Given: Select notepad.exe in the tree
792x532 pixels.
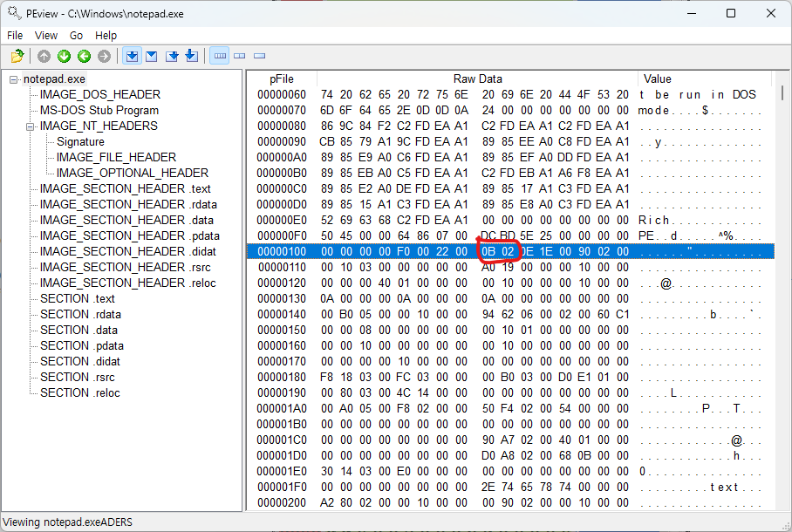Looking at the screenshot, I should click(x=55, y=78).
